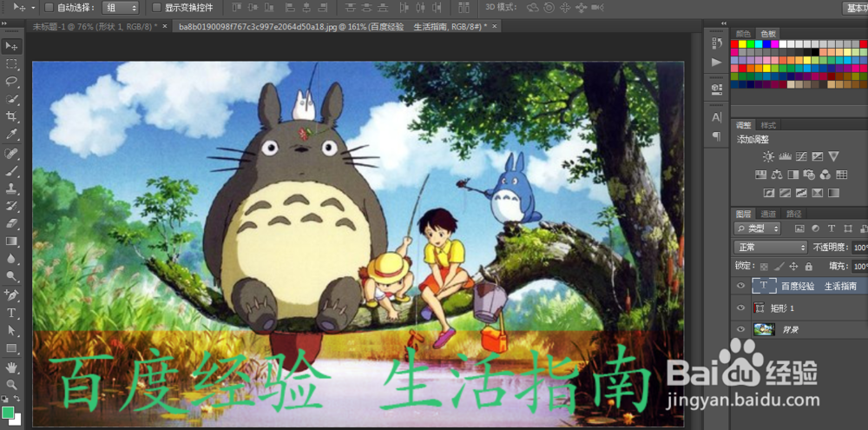The width and height of the screenshot is (868, 430).
Task: Open the 基本功 workspace switcher
Action: tap(854, 8)
